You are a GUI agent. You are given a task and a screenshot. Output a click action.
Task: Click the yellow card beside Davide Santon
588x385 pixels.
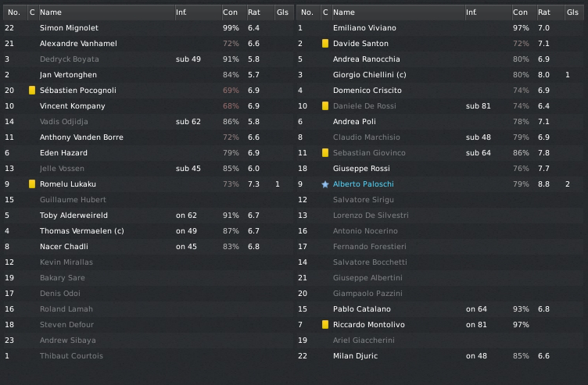point(325,44)
